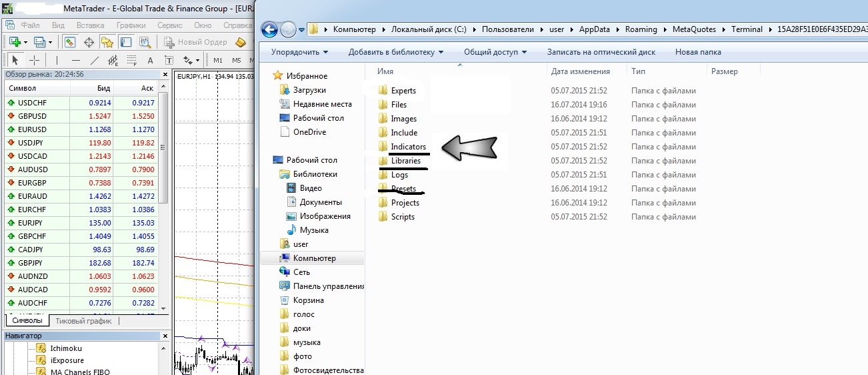The image size is (868, 375).
Task: Click the New Chart icon in MetaTrader toolbar
Action: (x=14, y=42)
